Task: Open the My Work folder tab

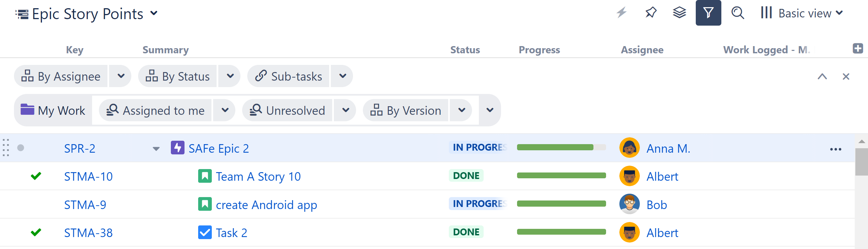Action: 53,110
